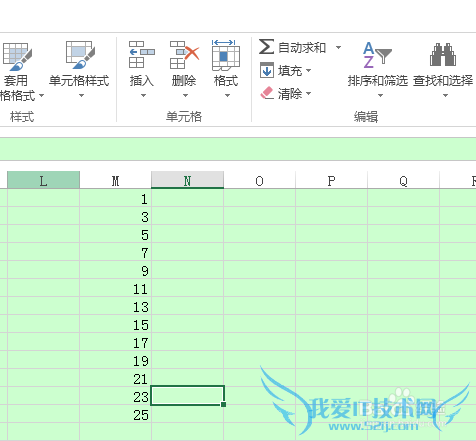Image resolution: width=476 pixels, height=441 pixels.
Task: Select cell containing 7 in column M
Action: [115, 253]
